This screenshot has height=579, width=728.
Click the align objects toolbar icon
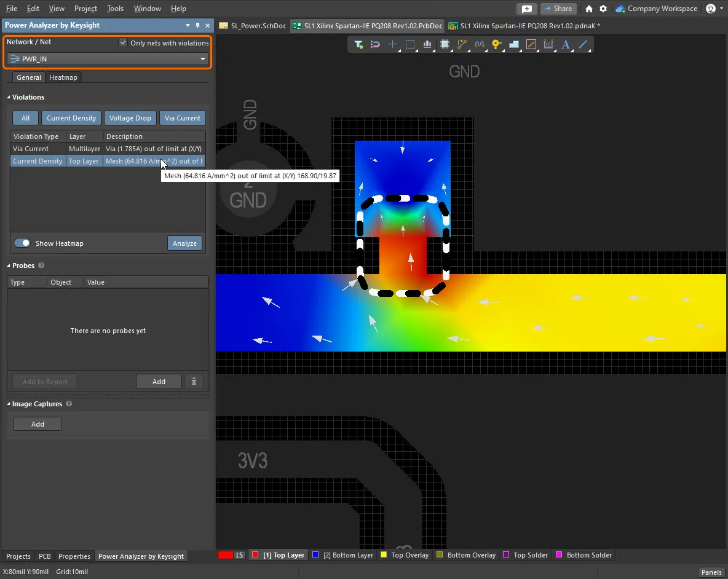click(427, 45)
